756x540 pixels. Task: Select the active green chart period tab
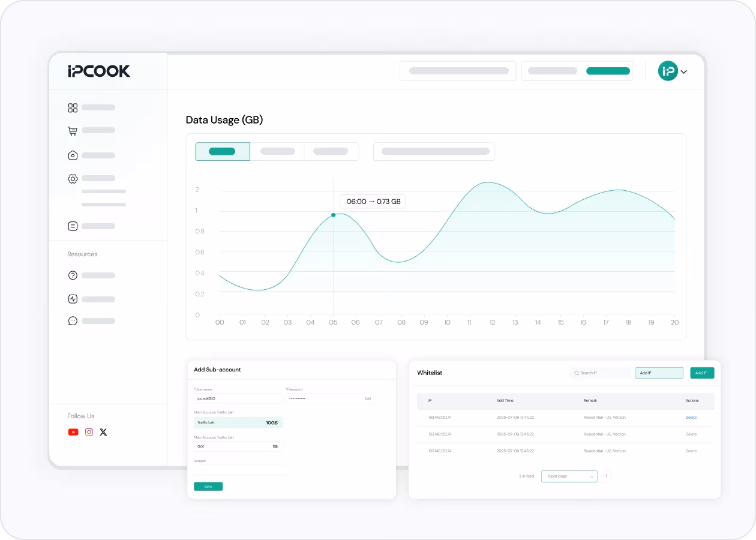[x=222, y=151]
